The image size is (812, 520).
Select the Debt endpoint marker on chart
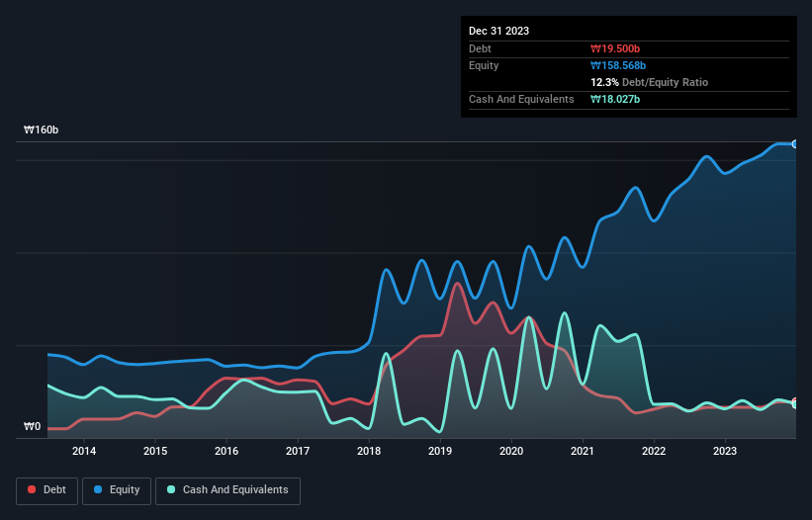coord(795,401)
